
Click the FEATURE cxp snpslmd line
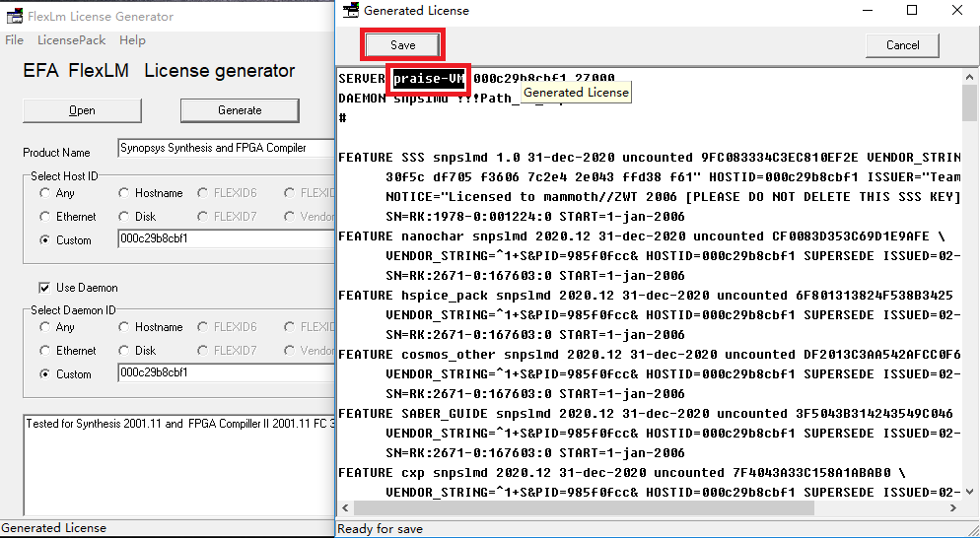[622, 472]
